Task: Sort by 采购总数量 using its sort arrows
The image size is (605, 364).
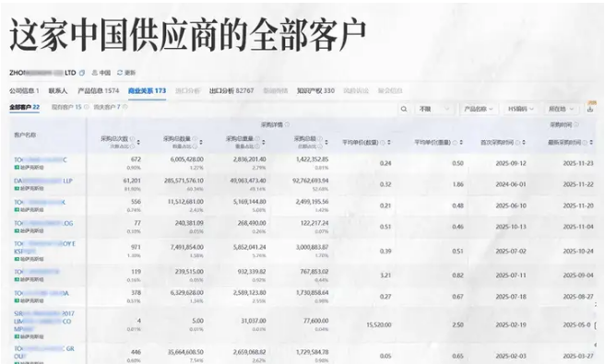Action: [201, 142]
